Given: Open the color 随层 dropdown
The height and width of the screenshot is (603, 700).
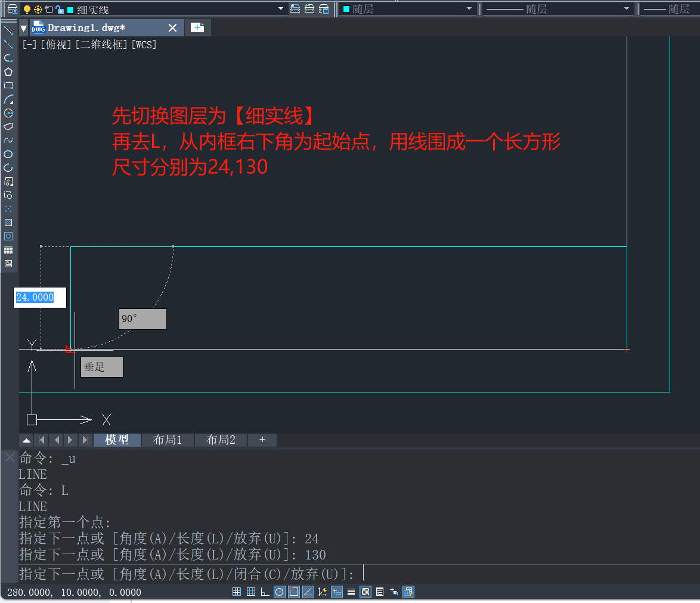Looking at the screenshot, I should click(x=469, y=9).
